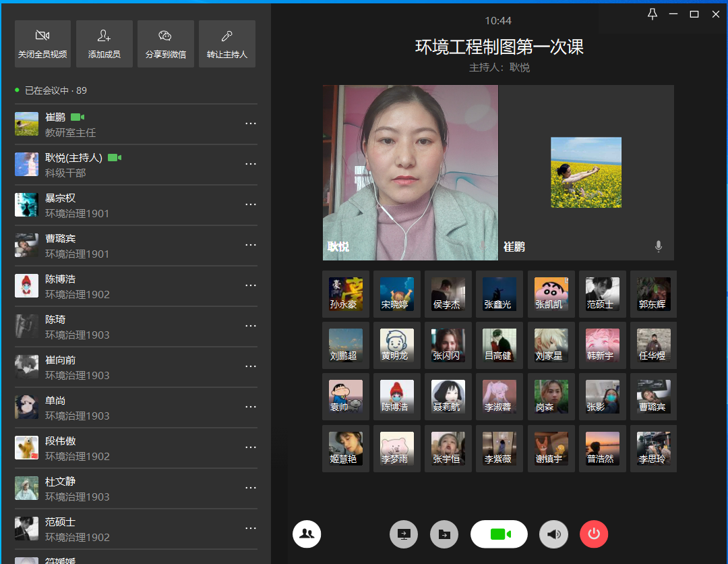This screenshot has height=564, width=728.
Task: Open the three-dot menu for 陈博浩
Action: 251,286
